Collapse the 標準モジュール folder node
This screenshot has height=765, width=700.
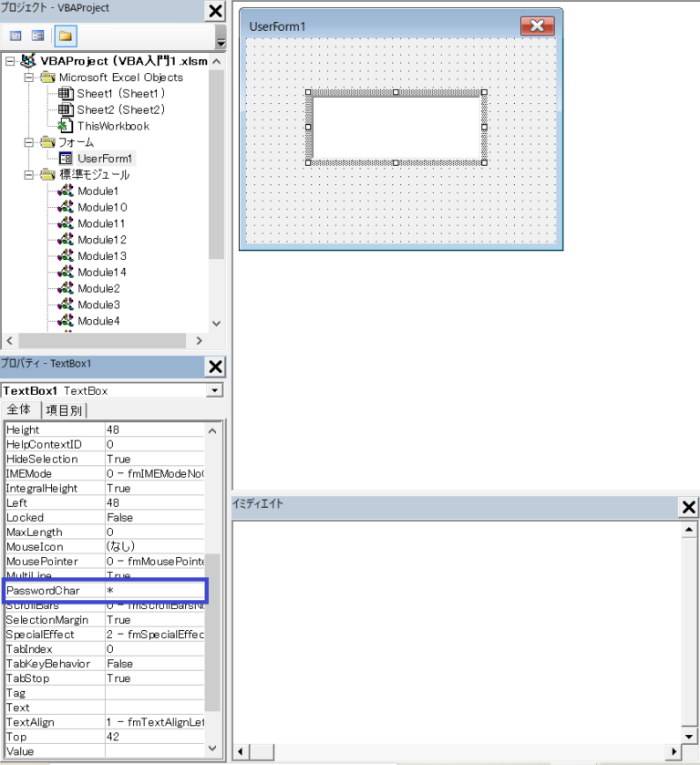pos(29,175)
